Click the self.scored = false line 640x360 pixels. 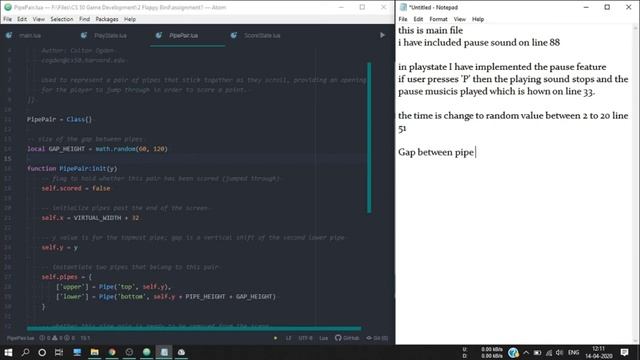click(x=76, y=188)
